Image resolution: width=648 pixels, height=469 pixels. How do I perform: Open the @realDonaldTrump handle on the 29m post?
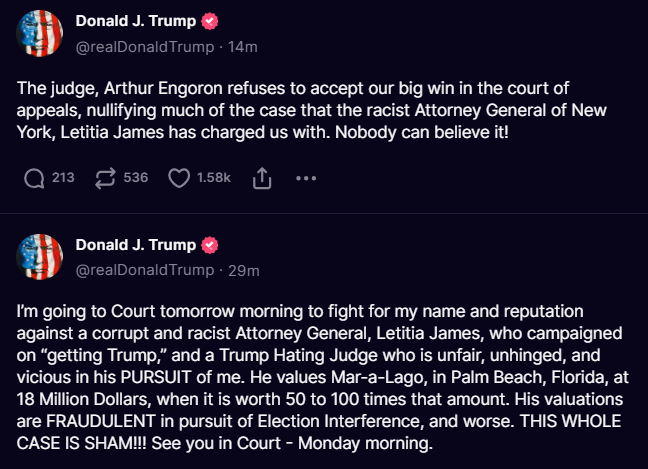pos(145,270)
